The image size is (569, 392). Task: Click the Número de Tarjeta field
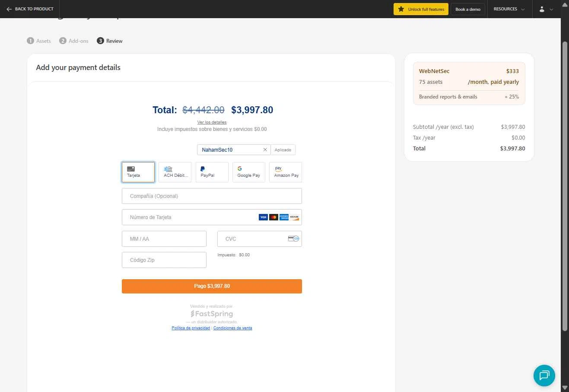point(212,217)
